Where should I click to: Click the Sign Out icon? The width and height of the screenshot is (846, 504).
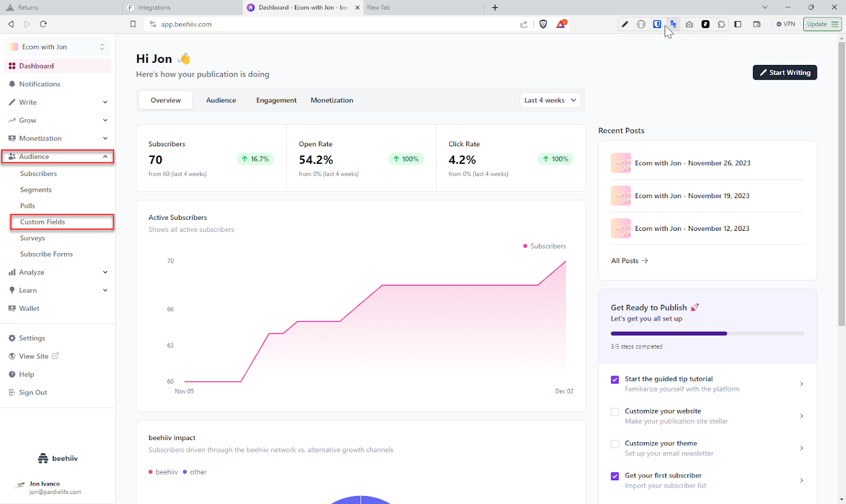(x=12, y=393)
